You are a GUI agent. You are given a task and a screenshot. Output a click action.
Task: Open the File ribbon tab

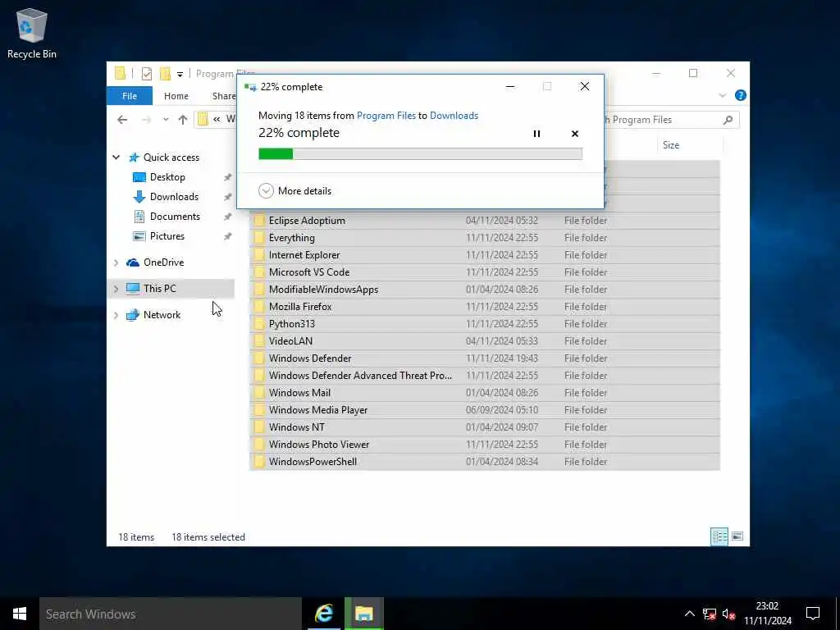130,96
